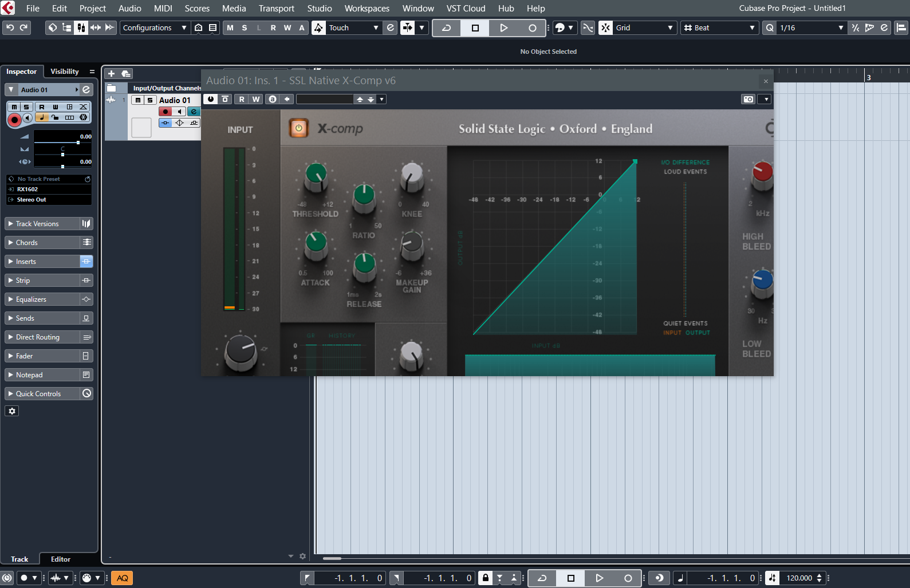Open the Transport menu

pyautogui.click(x=276, y=8)
